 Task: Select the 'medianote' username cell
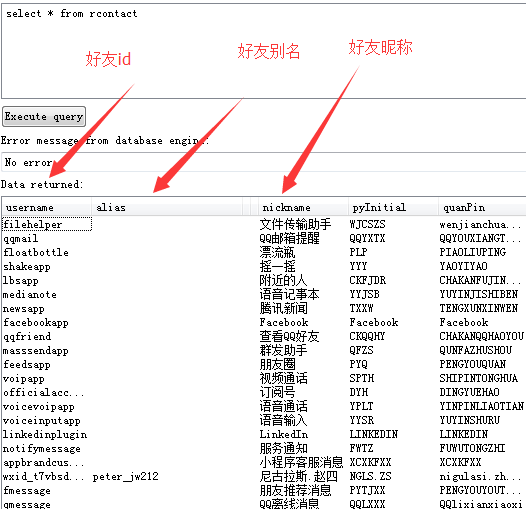click(x=47, y=294)
